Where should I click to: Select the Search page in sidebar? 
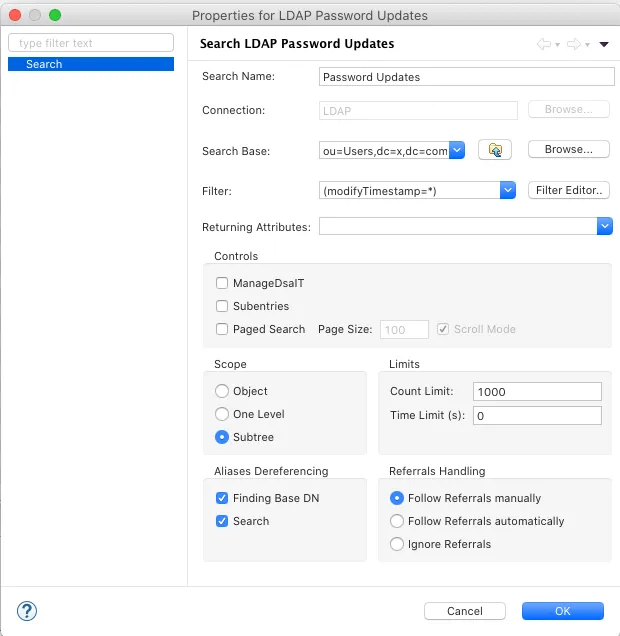pyautogui.click(x=91, y=64)
